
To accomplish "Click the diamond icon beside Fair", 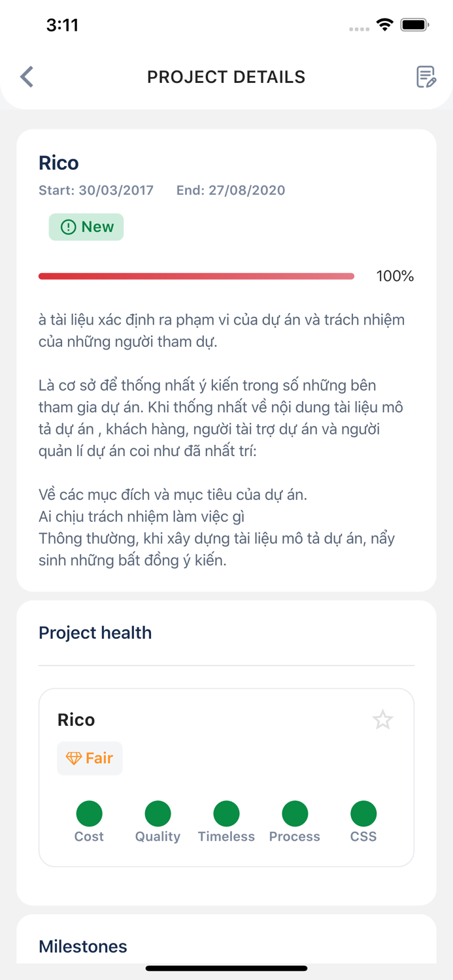I will 73,758.
